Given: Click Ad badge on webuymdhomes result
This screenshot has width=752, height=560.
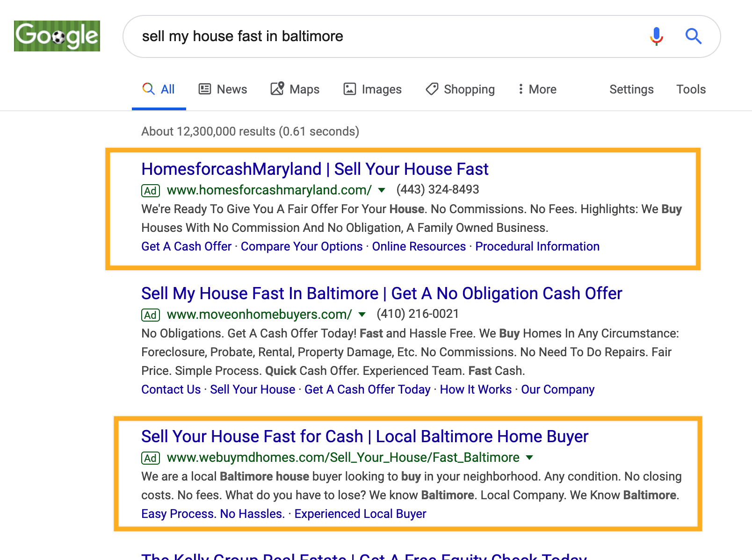Looking at the screenshot, I should point(151,458).
